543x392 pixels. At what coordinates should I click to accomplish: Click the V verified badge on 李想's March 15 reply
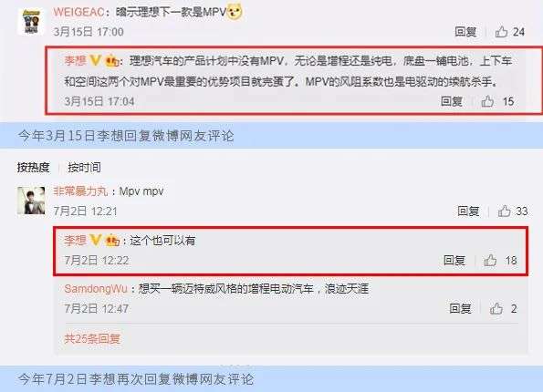95,61
